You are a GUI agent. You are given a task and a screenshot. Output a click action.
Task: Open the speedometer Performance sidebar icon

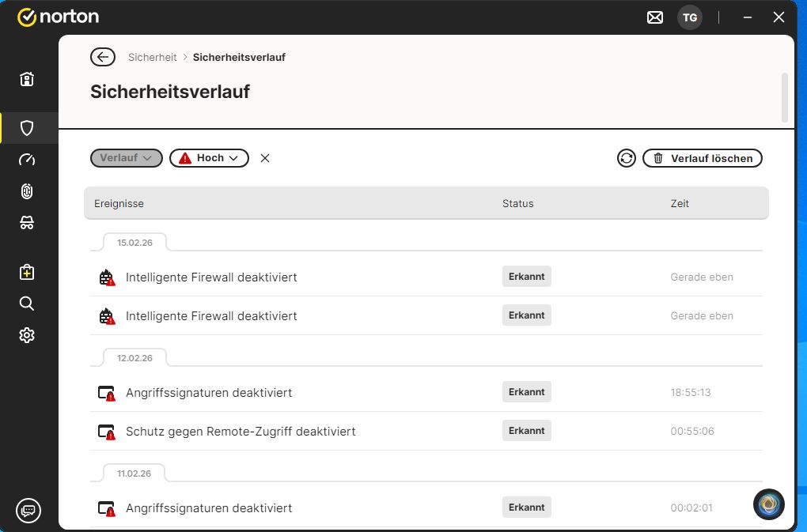pos(27,160)
